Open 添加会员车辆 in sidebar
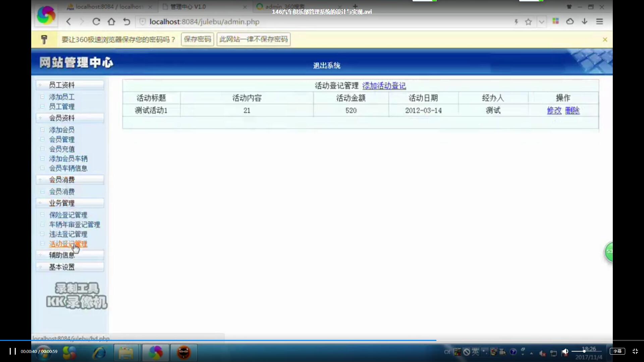The width and height of the screenshot is (644, 362). coord(68,159)
